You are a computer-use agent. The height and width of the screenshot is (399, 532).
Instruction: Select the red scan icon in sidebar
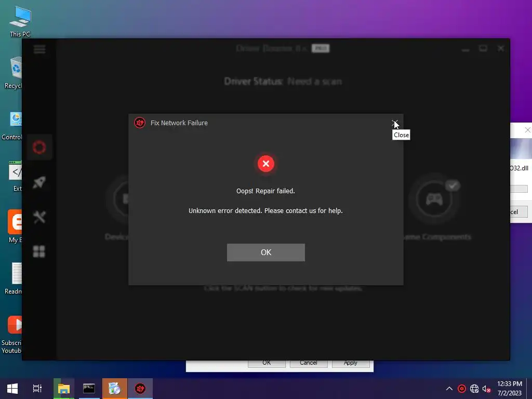tap(39, 147)
